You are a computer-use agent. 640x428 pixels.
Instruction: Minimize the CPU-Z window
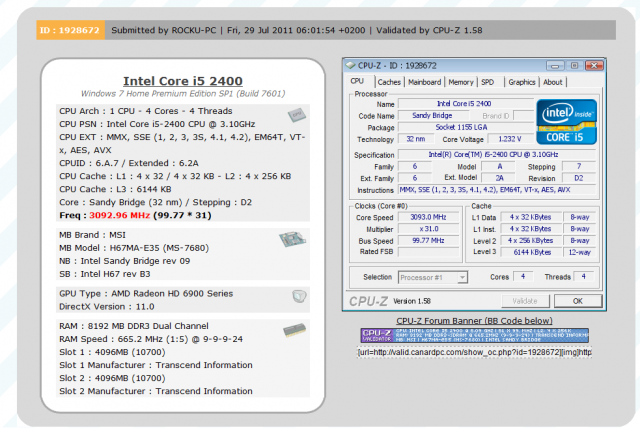click(556, 65)
